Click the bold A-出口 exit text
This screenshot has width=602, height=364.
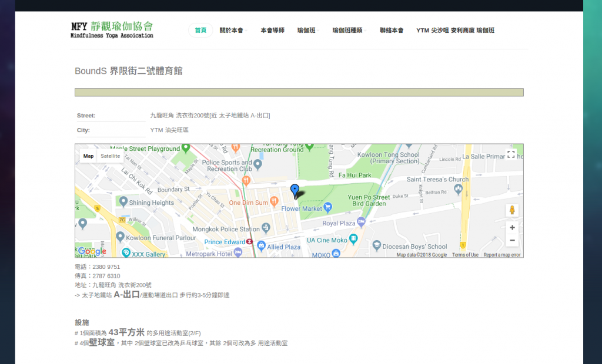click(x=127, y=295)
